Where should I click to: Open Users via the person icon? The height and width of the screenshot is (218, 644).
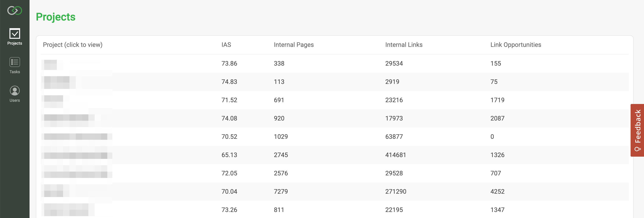[x=15, y=91]
